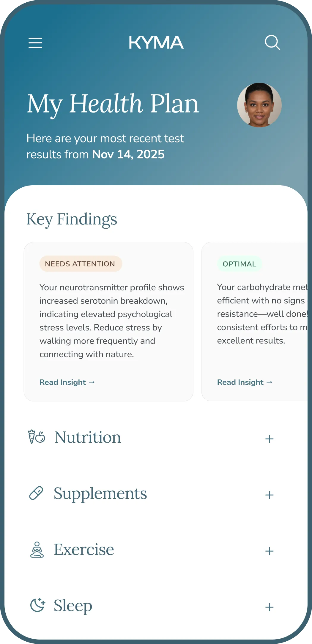Open the hamburger navigation menu
Screen dimensions: 312x644
coord(35,43)
